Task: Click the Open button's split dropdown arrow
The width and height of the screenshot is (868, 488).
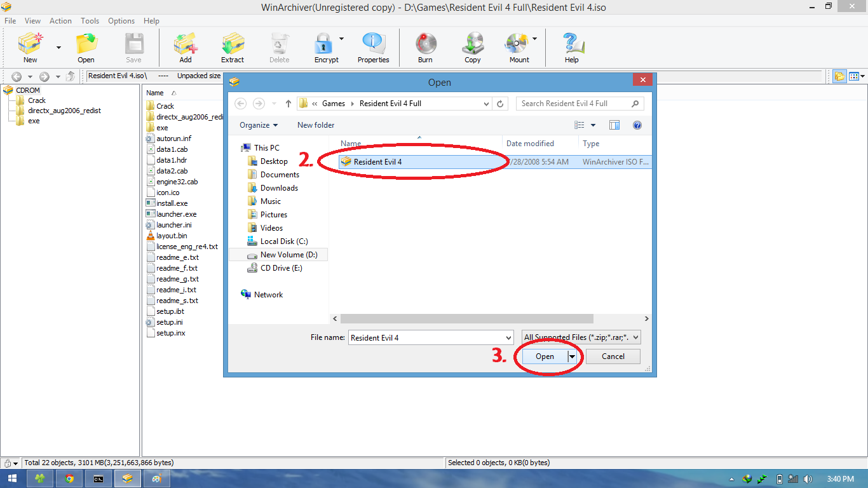Action: point(572,356)
